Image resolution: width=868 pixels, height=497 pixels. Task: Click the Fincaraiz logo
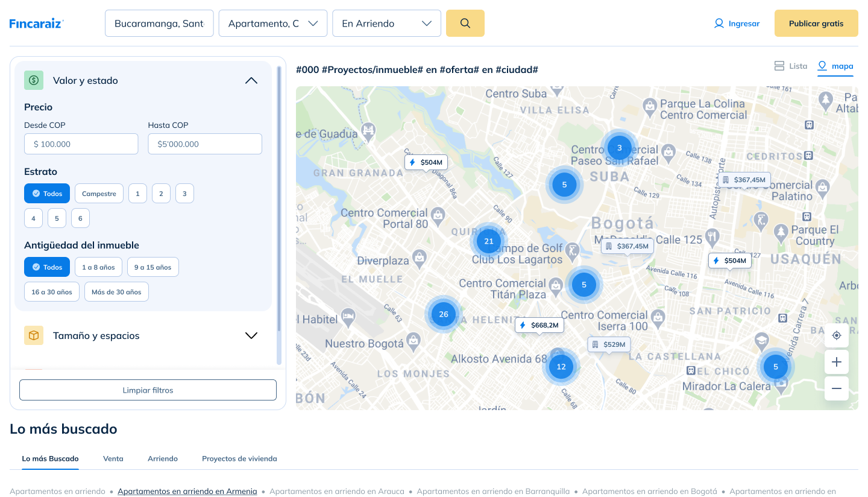37,24
